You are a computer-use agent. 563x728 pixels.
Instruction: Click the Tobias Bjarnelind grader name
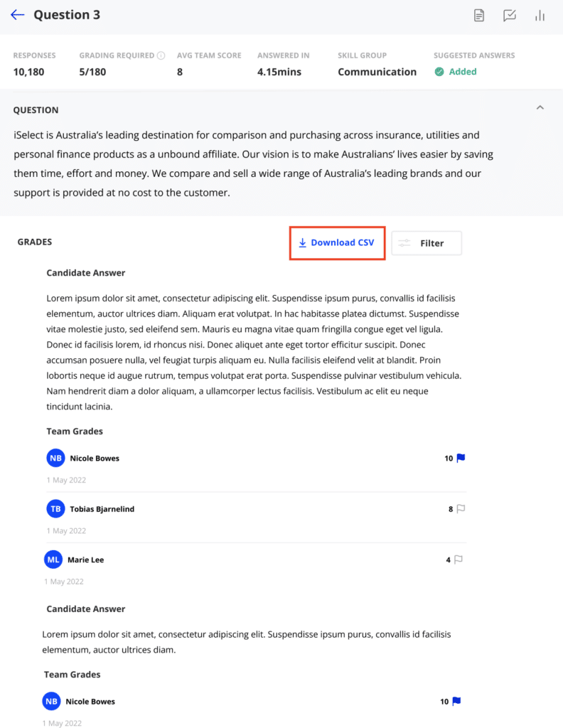coord(102,509)
